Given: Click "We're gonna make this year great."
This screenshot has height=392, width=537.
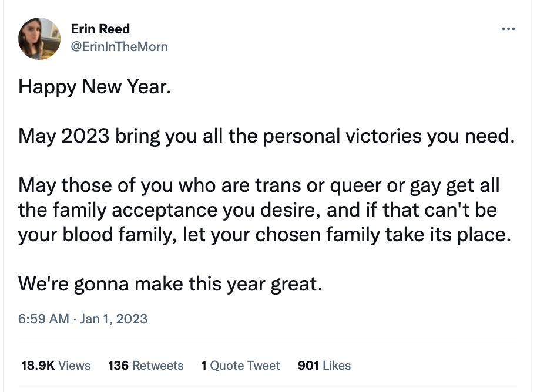Looking at the screenshot, I should pos(171,283).
